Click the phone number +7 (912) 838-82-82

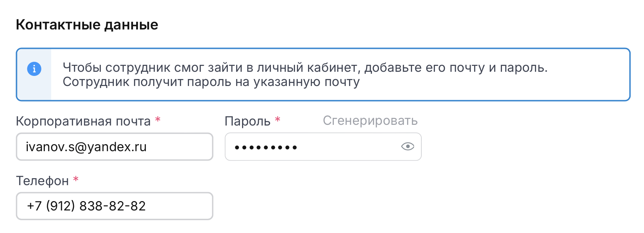(x=86, y=206)
